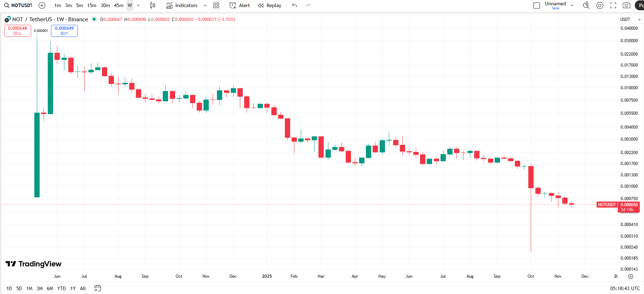Image resolution: width=644 pixels, height=294 pixels.
Task: Open the candlestick chart style selector
Action: pyautogui.click(x=153, y=5)
